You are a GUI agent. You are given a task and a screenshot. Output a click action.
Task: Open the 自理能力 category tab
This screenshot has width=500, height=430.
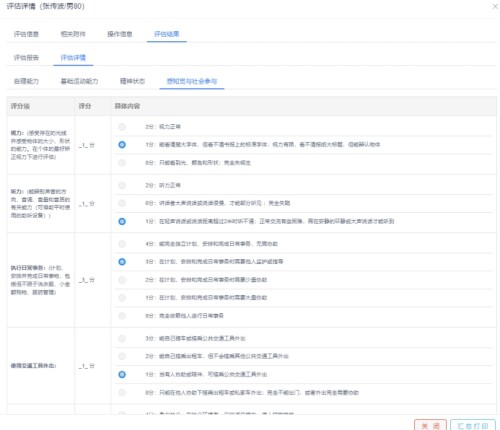tap(26, 81)
